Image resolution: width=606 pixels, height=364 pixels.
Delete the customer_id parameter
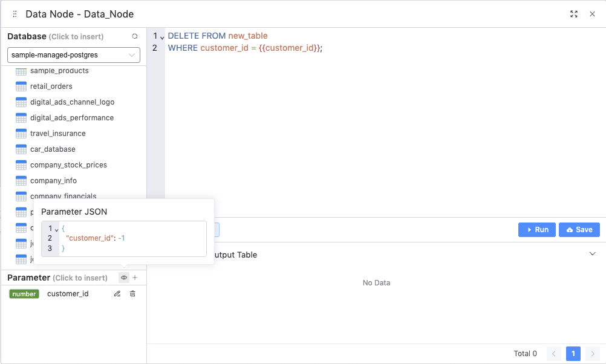point(132,294)
